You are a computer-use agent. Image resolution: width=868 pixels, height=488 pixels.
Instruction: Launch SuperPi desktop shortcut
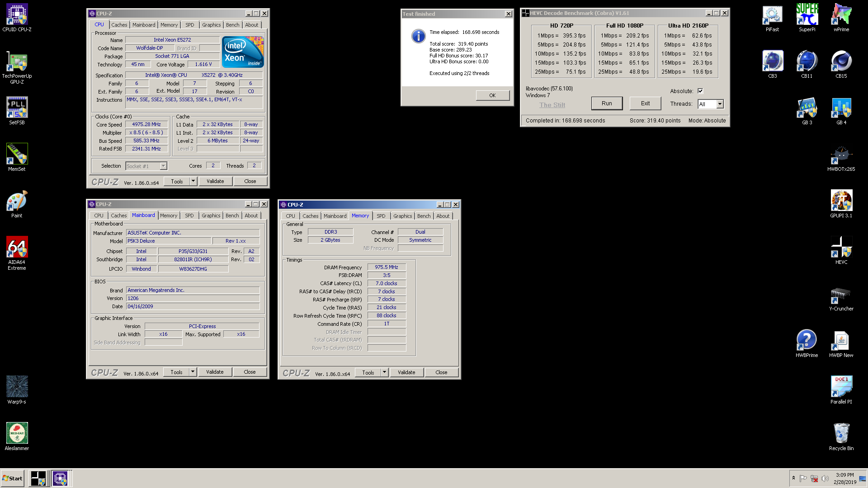[807, 18]
